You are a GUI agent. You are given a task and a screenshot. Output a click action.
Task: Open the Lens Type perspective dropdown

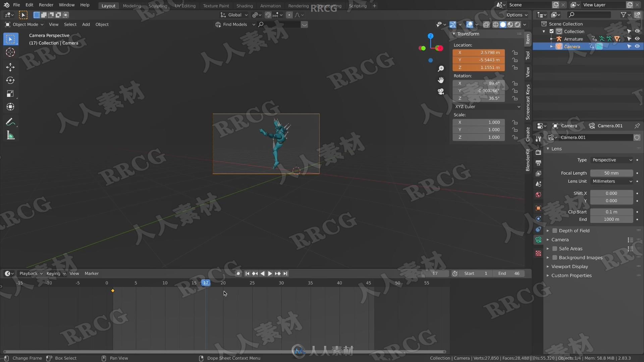(612, 160)
